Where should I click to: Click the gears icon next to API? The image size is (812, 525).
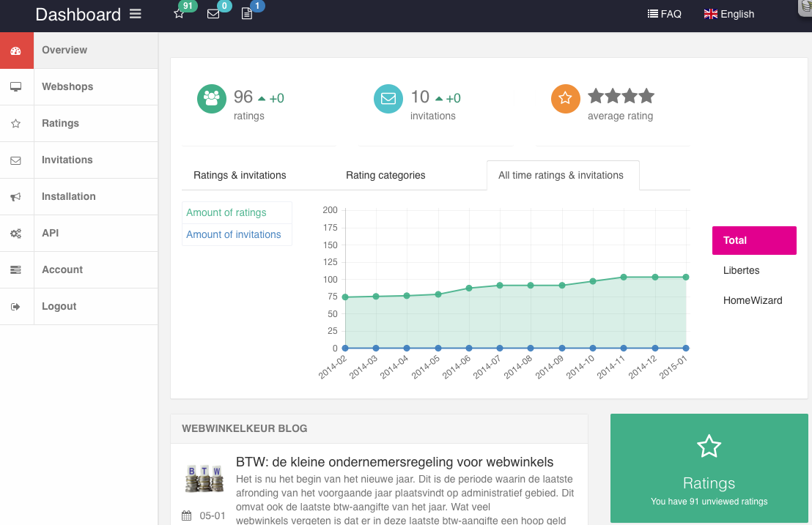point(15,234)
